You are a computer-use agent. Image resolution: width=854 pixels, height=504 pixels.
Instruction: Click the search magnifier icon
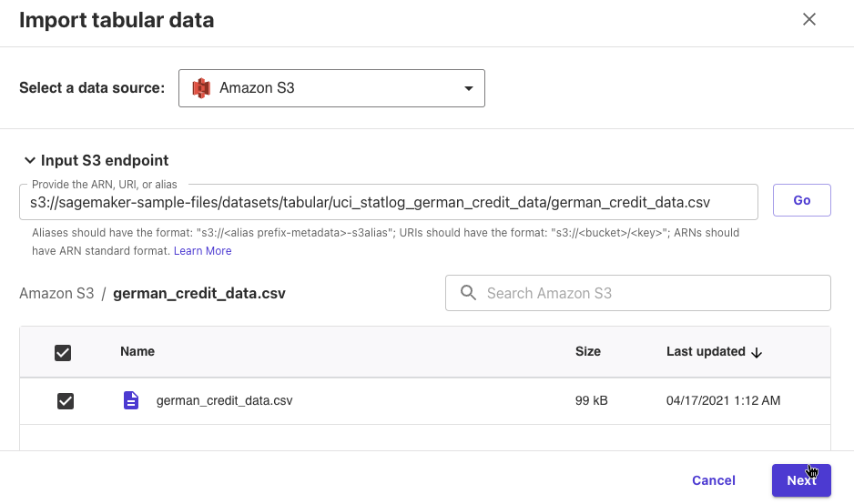pyautogui.click(x=468, y=293)
